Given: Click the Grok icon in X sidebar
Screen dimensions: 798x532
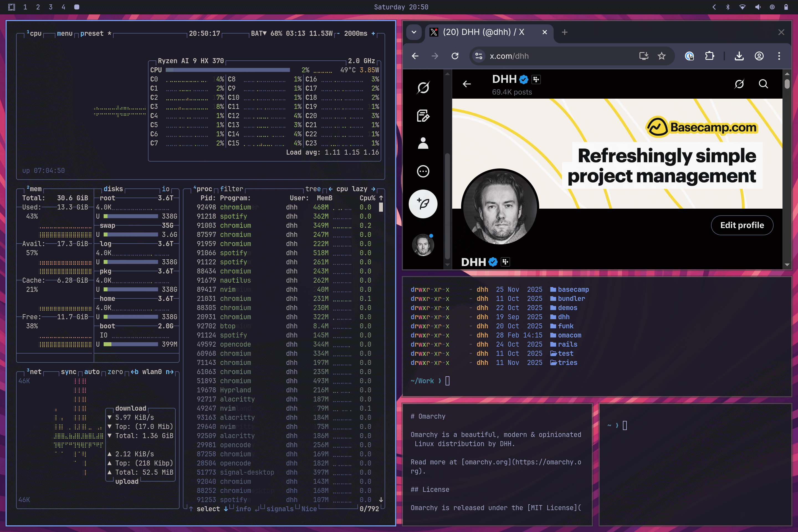Looking at the screenshot, I should click(423, 88).
